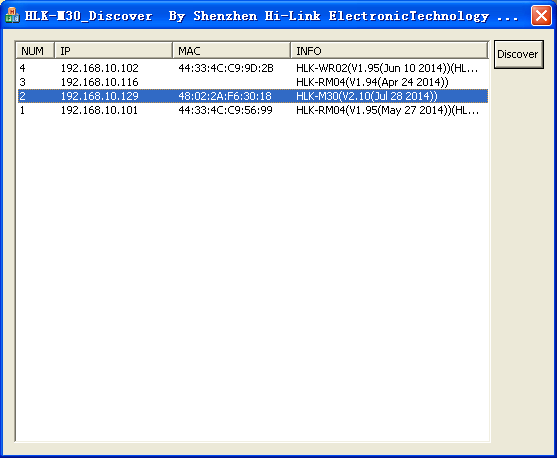Image resolution: width=557 pixels, height=458 pixels.
Task: Select the row with IP 192.168.10.101
Action: coord(253,110)
